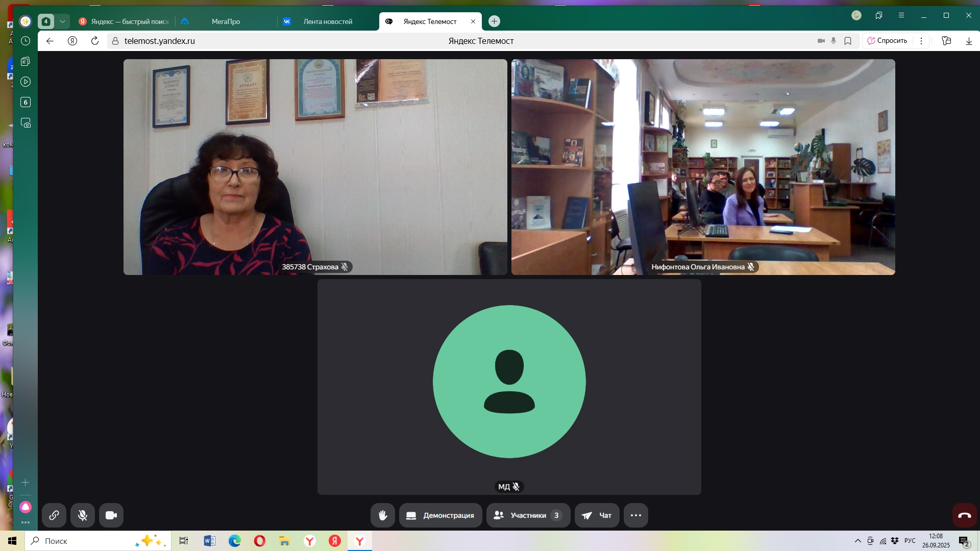Click the Спросить assistant button
980x551 pixels.
(x=888, y=41)
